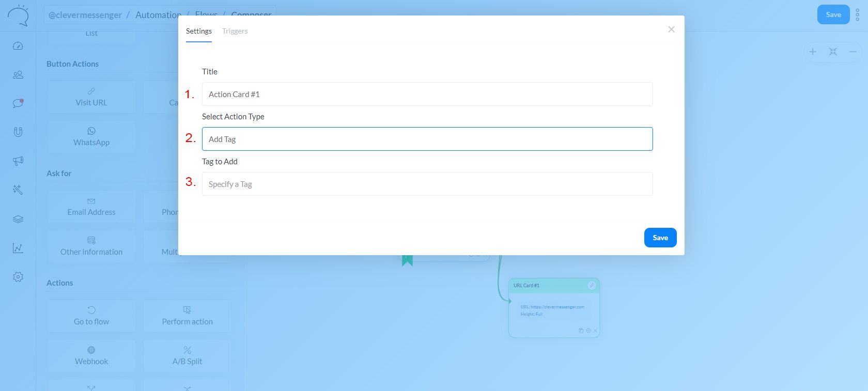Click the stacked layers icon in sidebar

click(18, 219)
